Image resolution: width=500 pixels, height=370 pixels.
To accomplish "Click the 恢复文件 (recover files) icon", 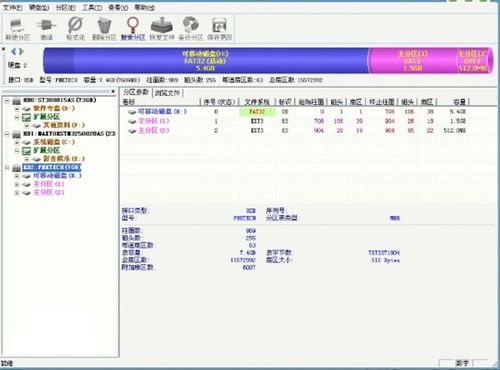I will [162, 25].
